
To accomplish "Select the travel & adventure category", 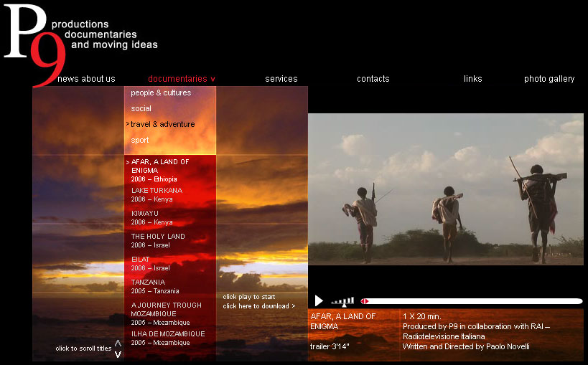I will [x=162, y=125].
